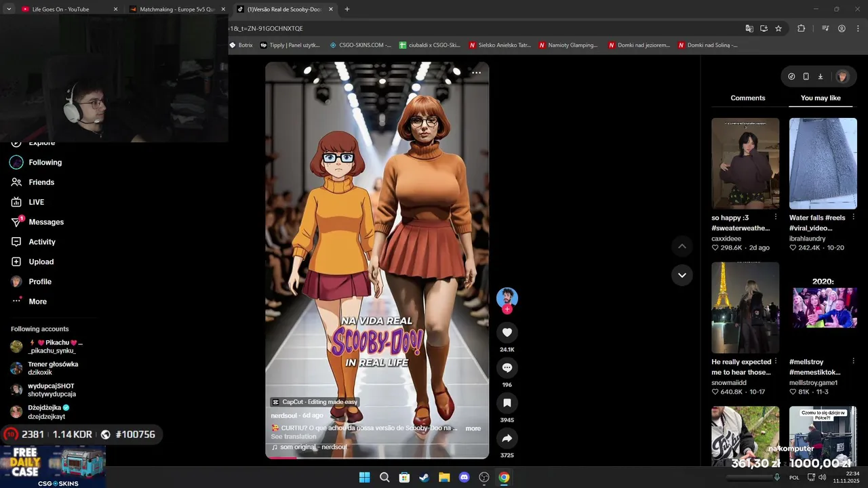The image size is (868, 488).
Task: Open Microsoft Store from the taskbar
Action: click(404, 477)
